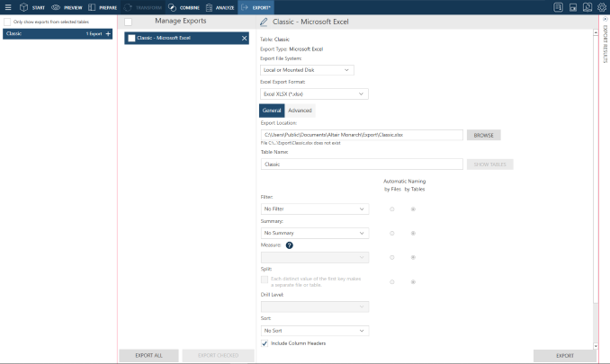Click in the Table Name field
610x364 pixels.
(362, 164)
